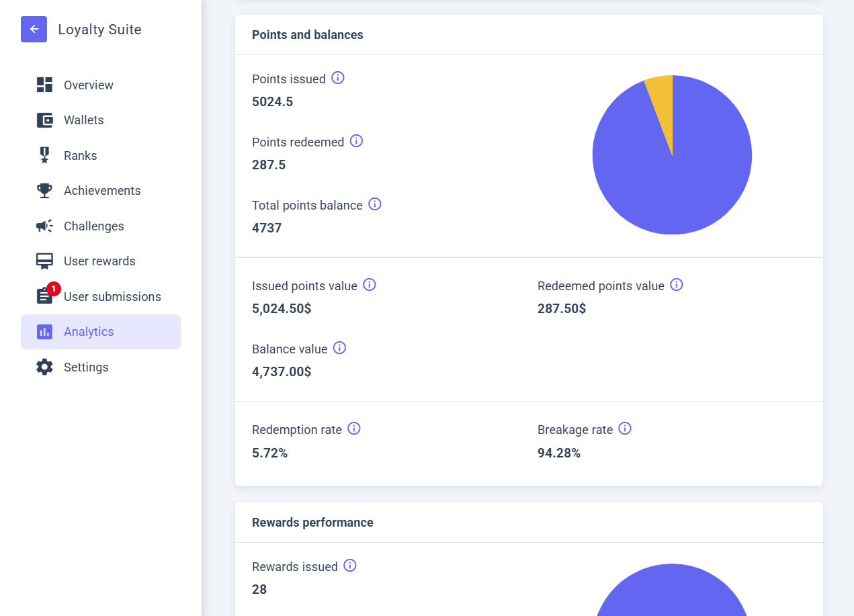Click the info icon next to Breakage rate
Viewport: 854px width, 616px height.
click(625, 429)
